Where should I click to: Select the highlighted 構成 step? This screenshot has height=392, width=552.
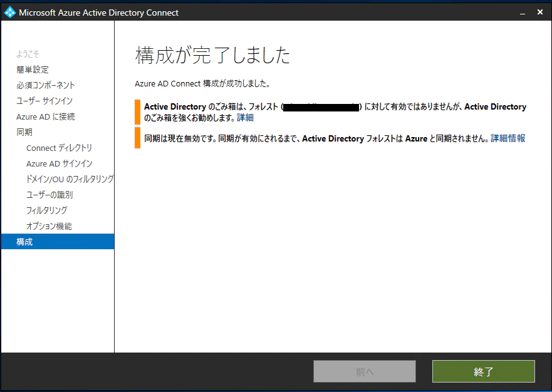58,241
